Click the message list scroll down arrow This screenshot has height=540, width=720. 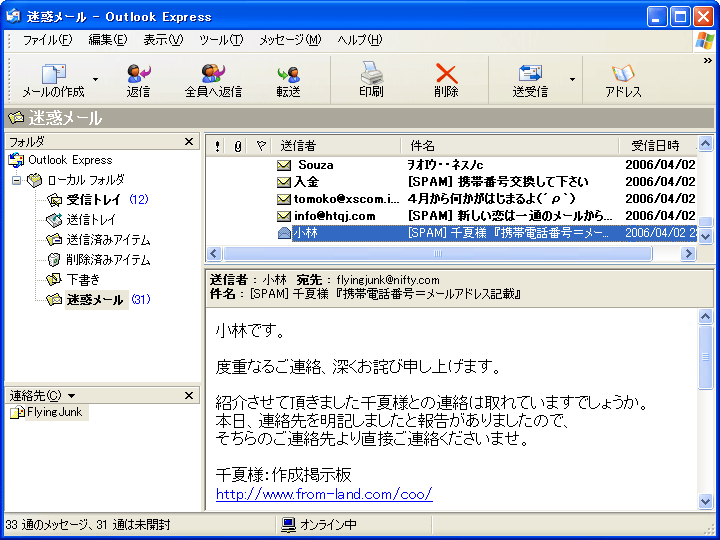tap(706, 236)
